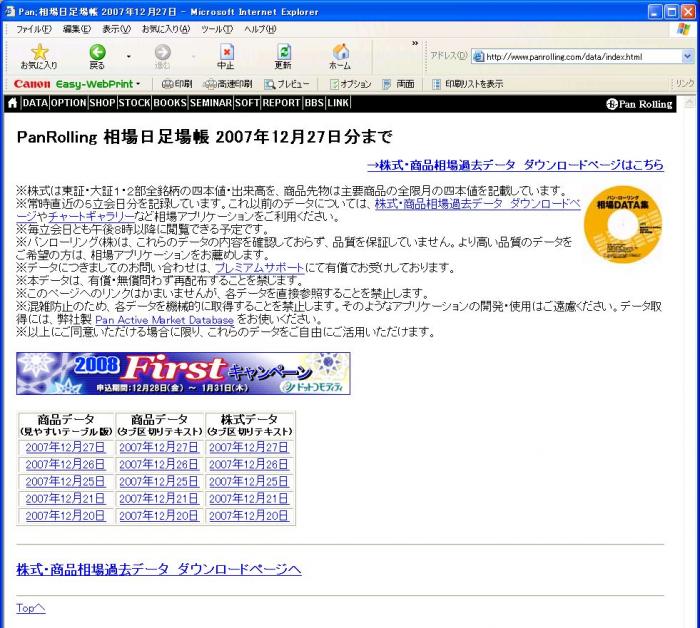The width and height of the screenshot is (700, 628).
Task: Click the orange DATA CD image
Action: [622, 224]
